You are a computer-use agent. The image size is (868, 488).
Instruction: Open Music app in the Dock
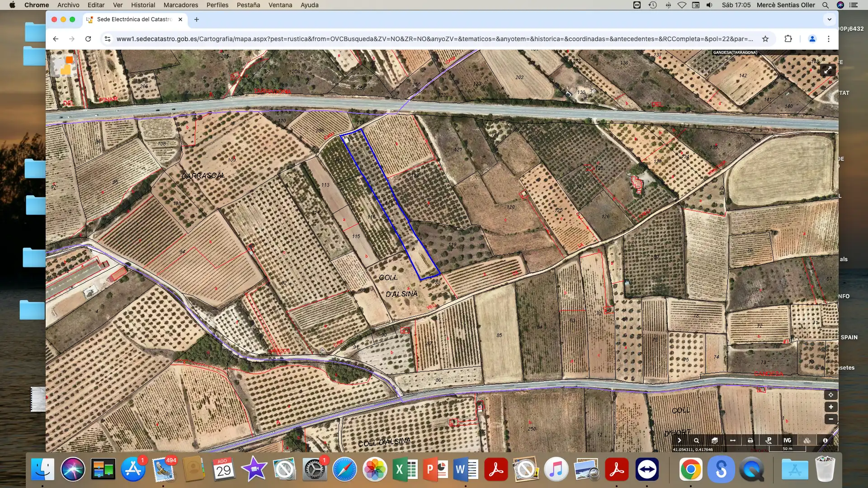click(556, 469)
